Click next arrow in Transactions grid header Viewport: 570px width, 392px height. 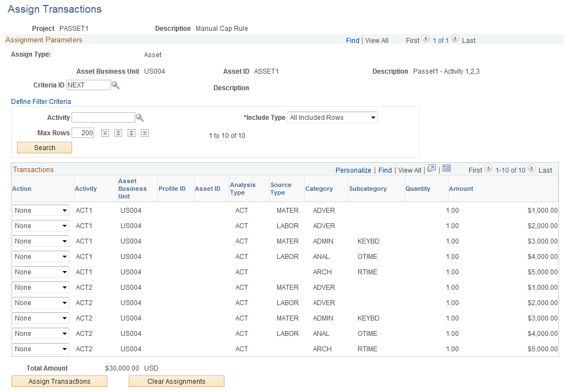(532, 169)
